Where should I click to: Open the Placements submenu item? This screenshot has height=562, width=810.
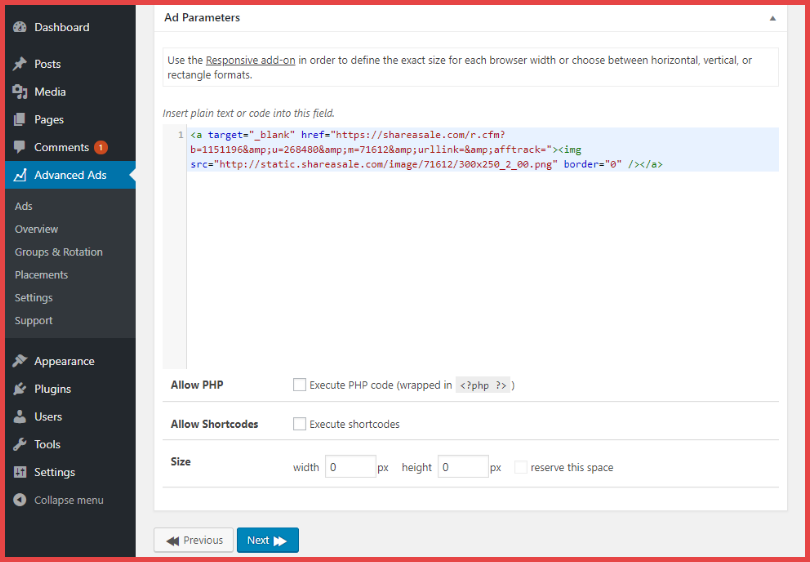coord(41,275)
